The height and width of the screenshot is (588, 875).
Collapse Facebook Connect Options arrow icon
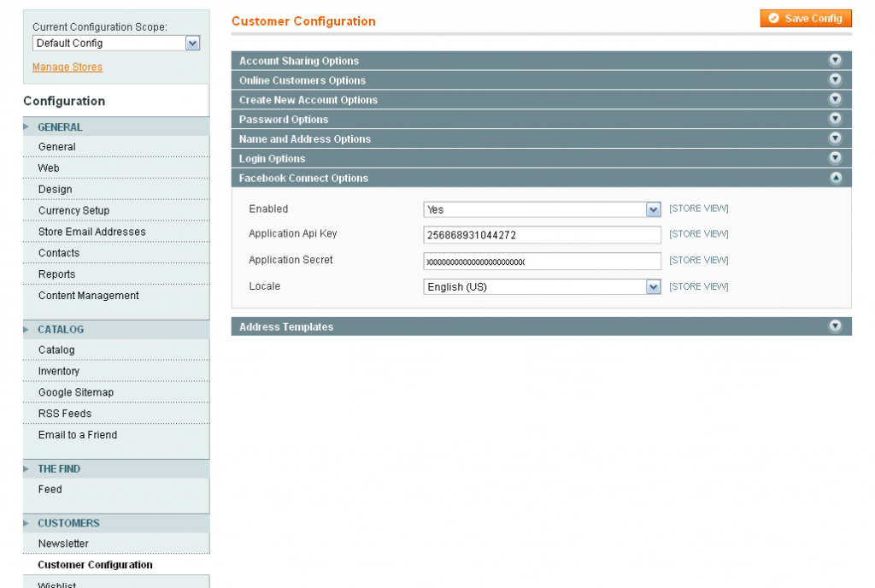[836, 178]
